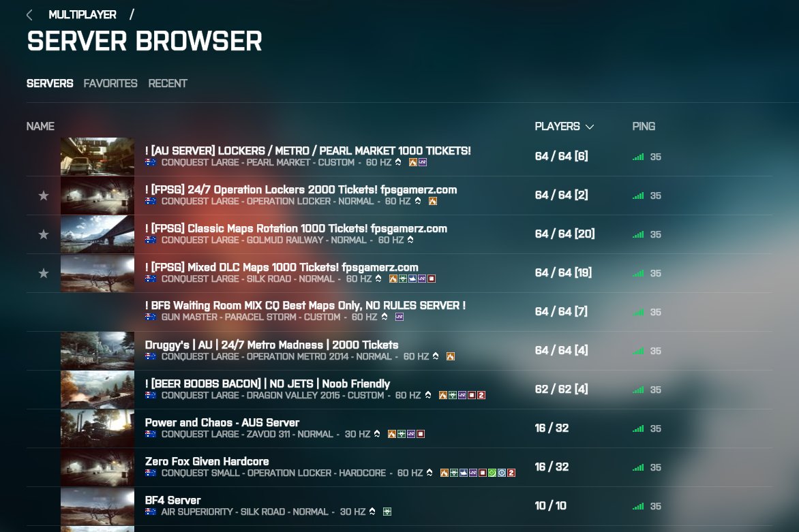Select the 'Classic Maps Rotation 1000 Tickets' server
Screen dimensions: 799x532
point(399,234)
